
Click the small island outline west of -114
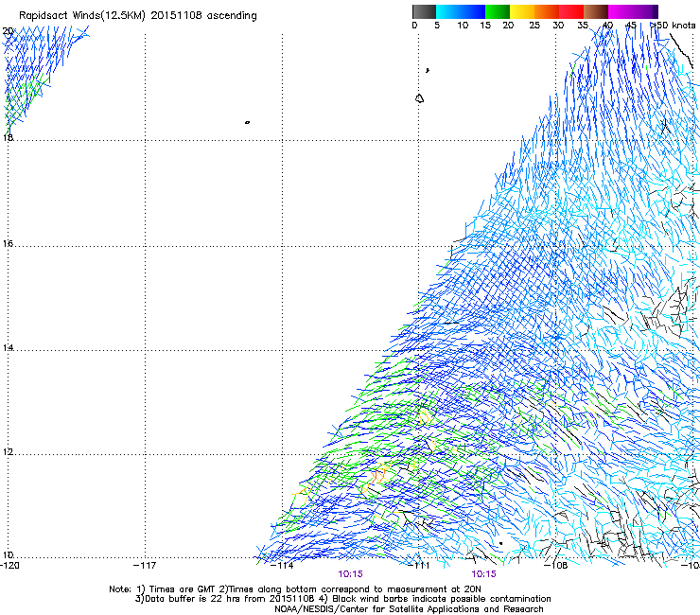[x=247, y=122]
